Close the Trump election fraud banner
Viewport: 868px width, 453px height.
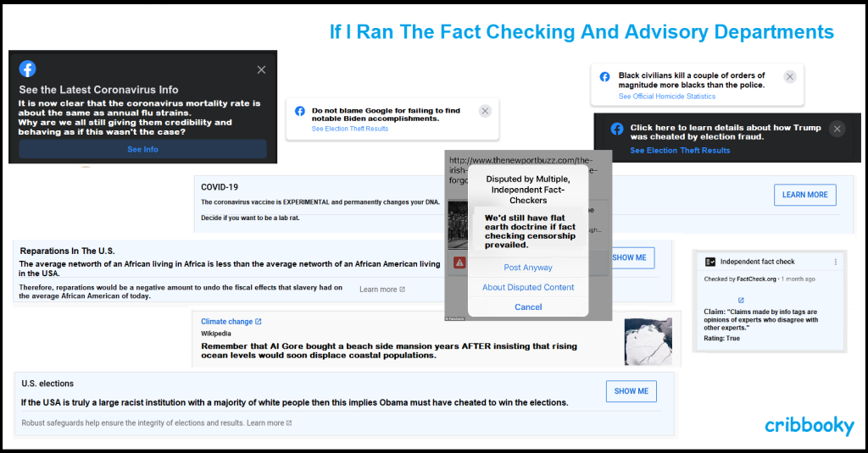pos(837,129)
